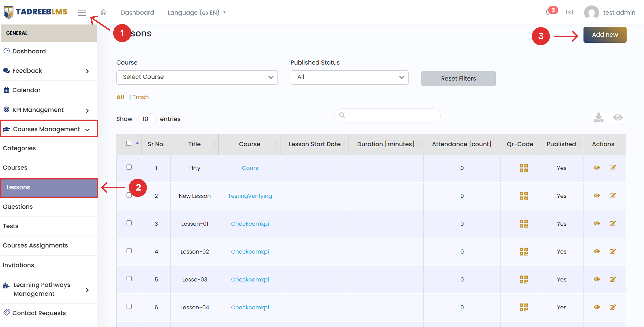Open the Cours course link
Viewport: 644px width, 327px height.
(250, 168)
